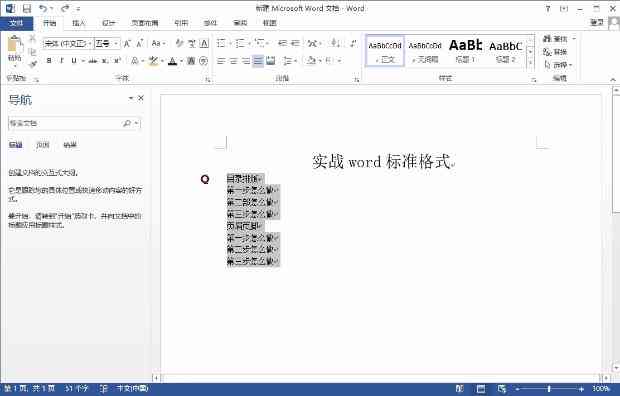Image resolution: width=620 pixels, height=396 pixels.
Task: Open Ribbon Display Options icon
Action: point(564,9)
